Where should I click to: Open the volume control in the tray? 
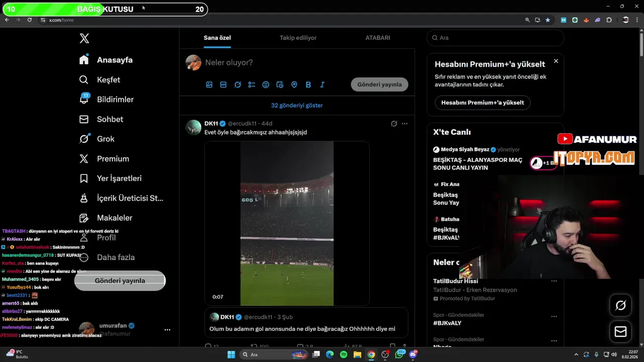[x=614, y=354]
